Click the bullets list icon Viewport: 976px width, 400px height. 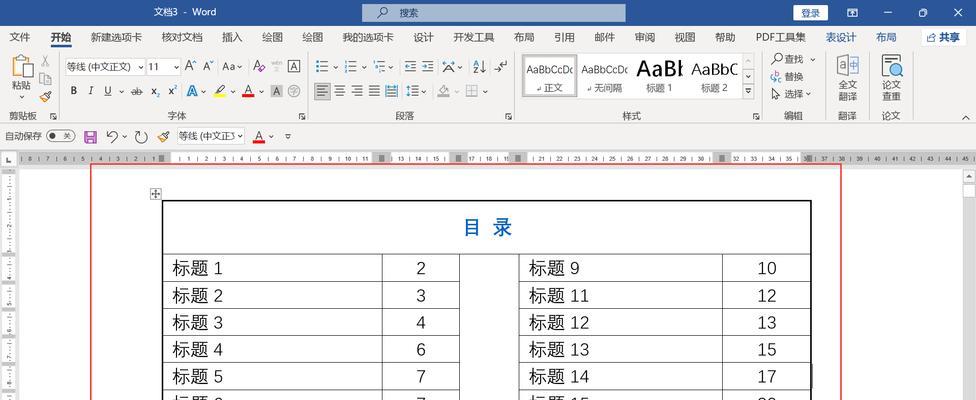coord(321,66)
